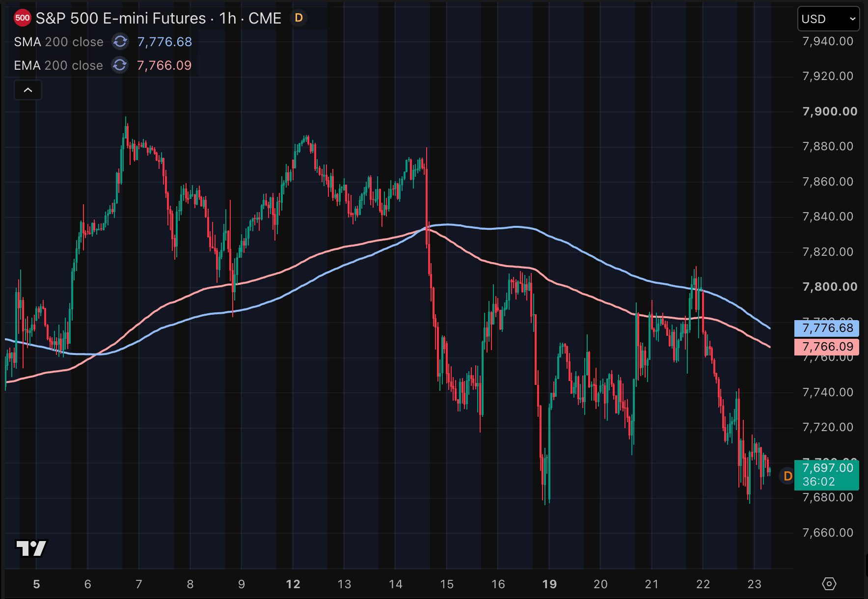Click the 7,840.00 price axis label

click(x=828, y=217)
